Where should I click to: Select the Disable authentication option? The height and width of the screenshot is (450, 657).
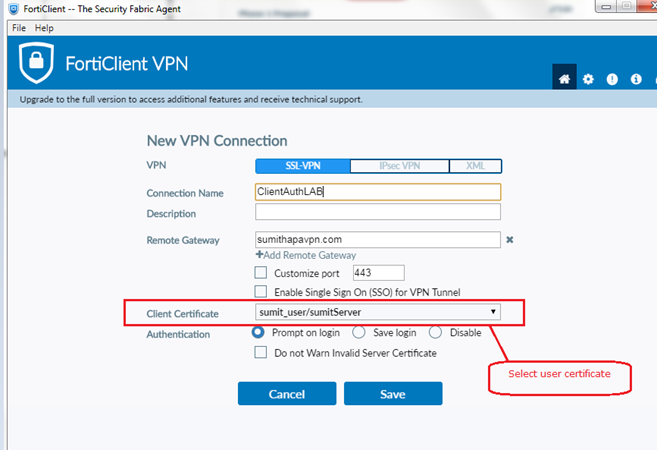tap(435, 332)
